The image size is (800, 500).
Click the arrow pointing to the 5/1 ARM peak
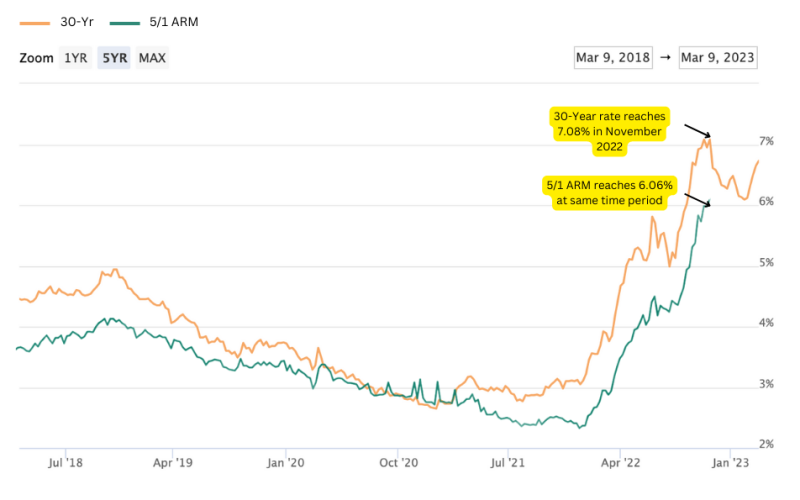[x=697, y=194]
